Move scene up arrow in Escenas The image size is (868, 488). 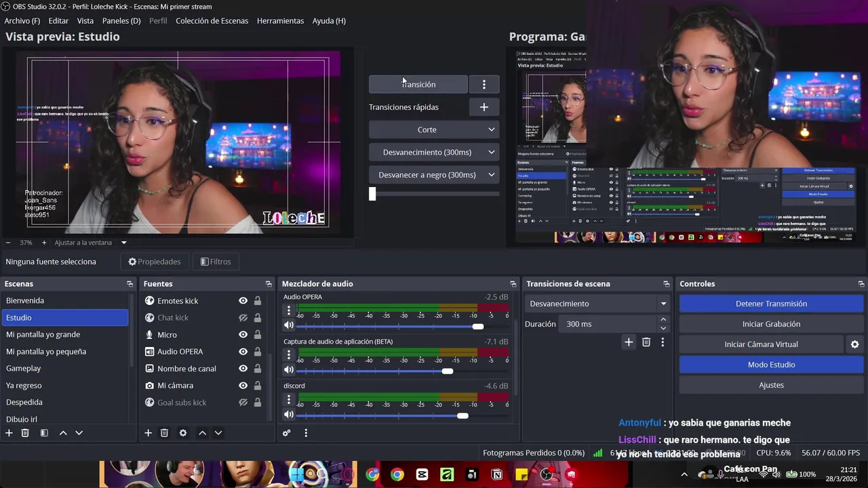pos(63,432)
